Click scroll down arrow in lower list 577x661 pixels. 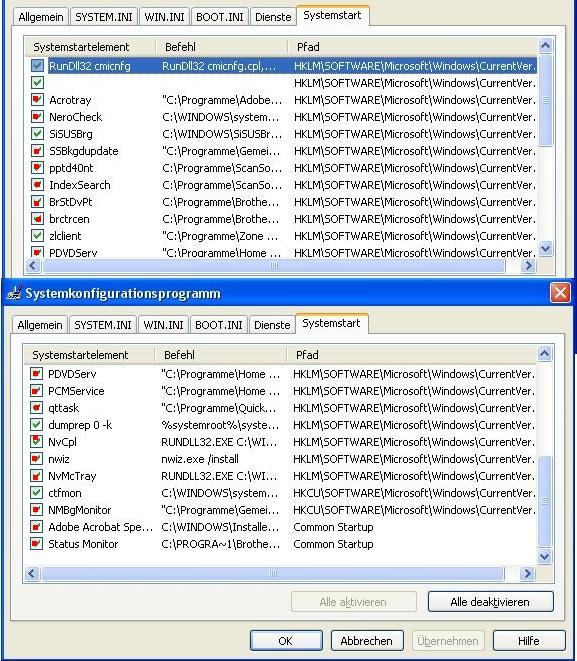(545, 556)
